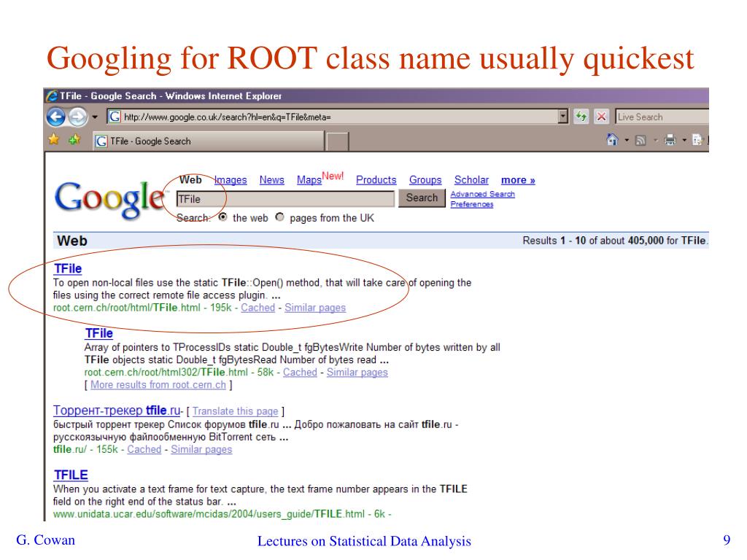
Task: Open a new blank browser tab
Action: [337, 141]
